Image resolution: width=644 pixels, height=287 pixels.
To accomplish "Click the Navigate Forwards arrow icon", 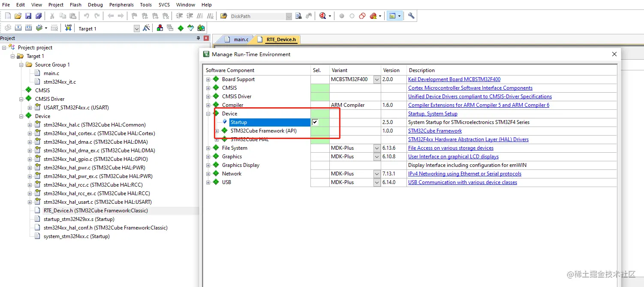I will pyautogui.click(x=121, y=16).
